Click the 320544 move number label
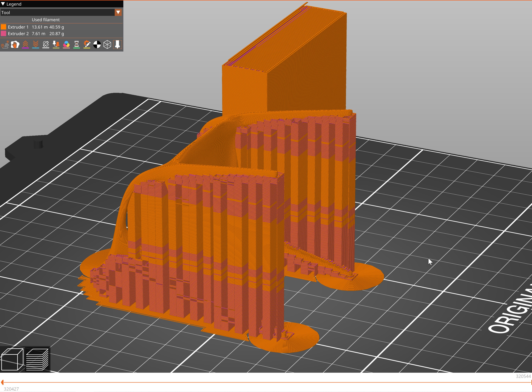532x392 pixels. coord(523,376)
